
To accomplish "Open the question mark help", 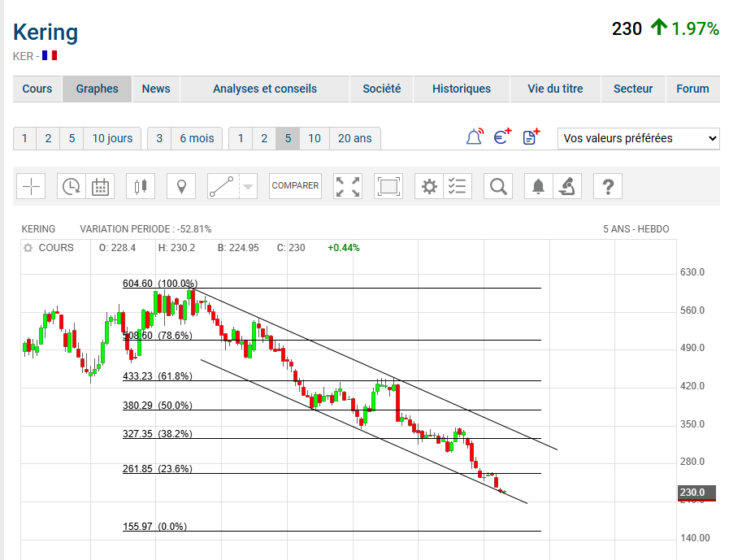I will tap(608, 186).
